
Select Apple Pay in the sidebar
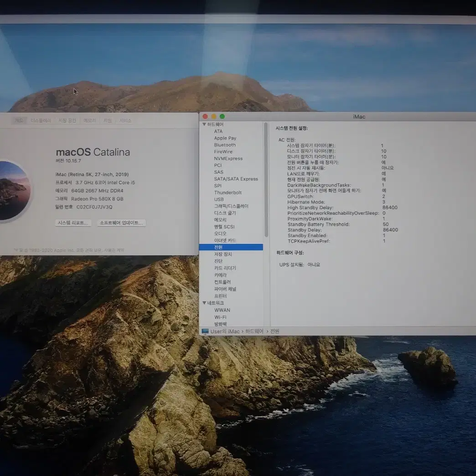coord(225,138)
